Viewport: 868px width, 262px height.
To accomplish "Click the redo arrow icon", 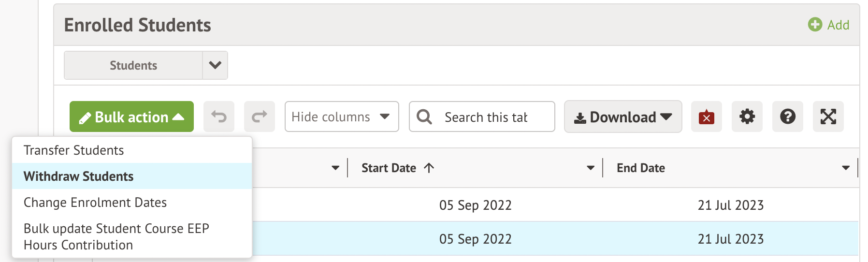I will click(x=260, y=116).
